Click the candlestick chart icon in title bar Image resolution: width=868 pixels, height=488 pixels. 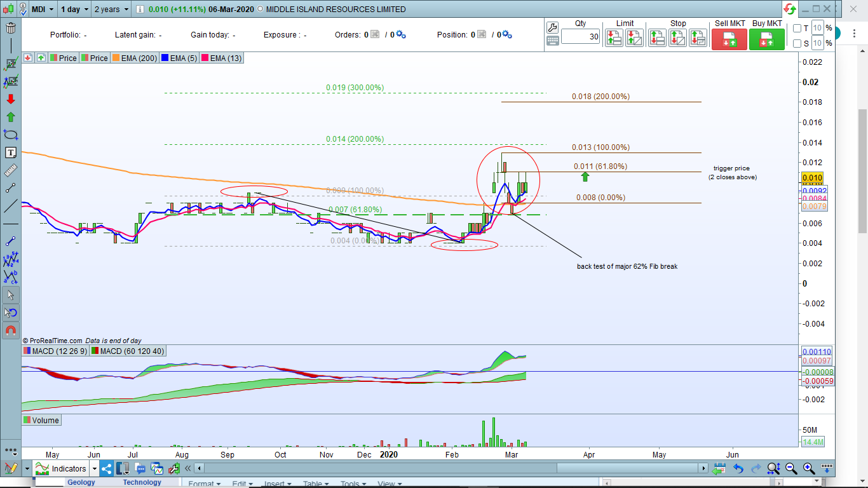(8, 10)
